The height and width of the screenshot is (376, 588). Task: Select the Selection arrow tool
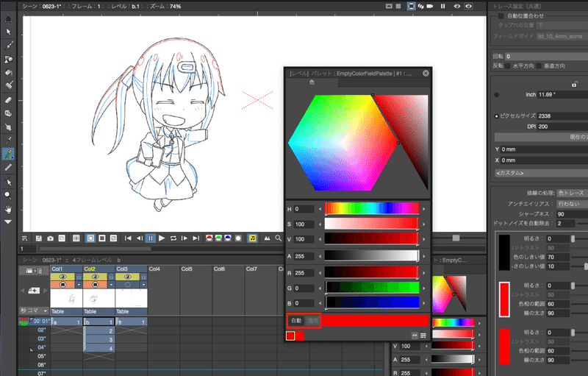tap(8, 32)
